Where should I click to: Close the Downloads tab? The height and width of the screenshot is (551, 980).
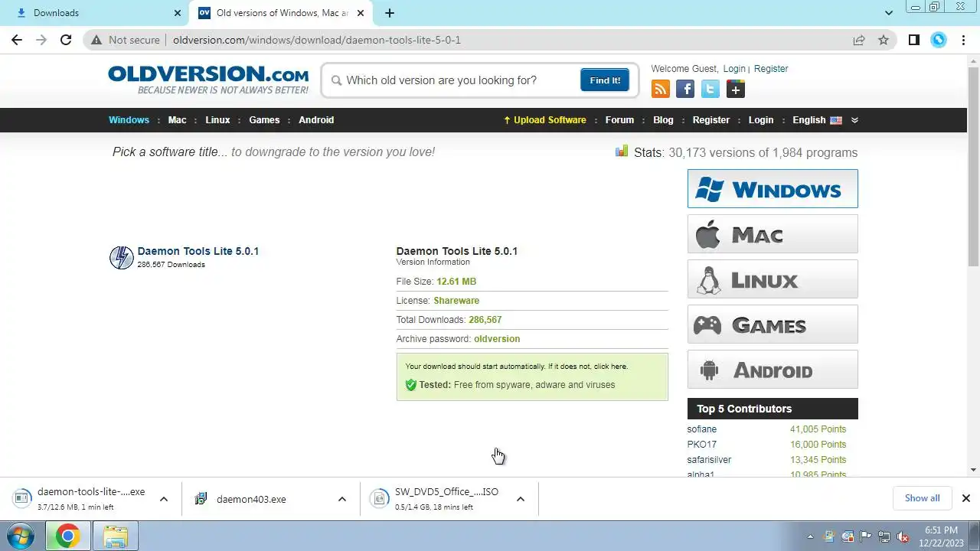tap(178, 13)
